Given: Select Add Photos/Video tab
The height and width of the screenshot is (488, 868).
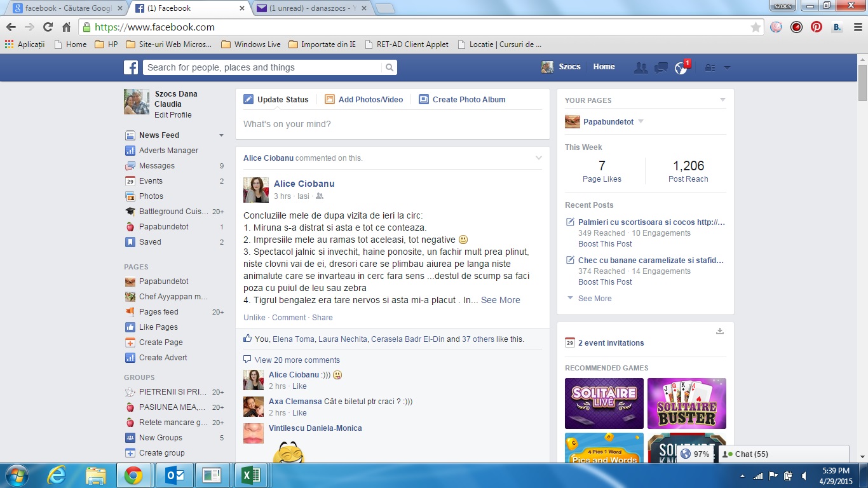Looking at the screenshot, I should tap(364, 100).
